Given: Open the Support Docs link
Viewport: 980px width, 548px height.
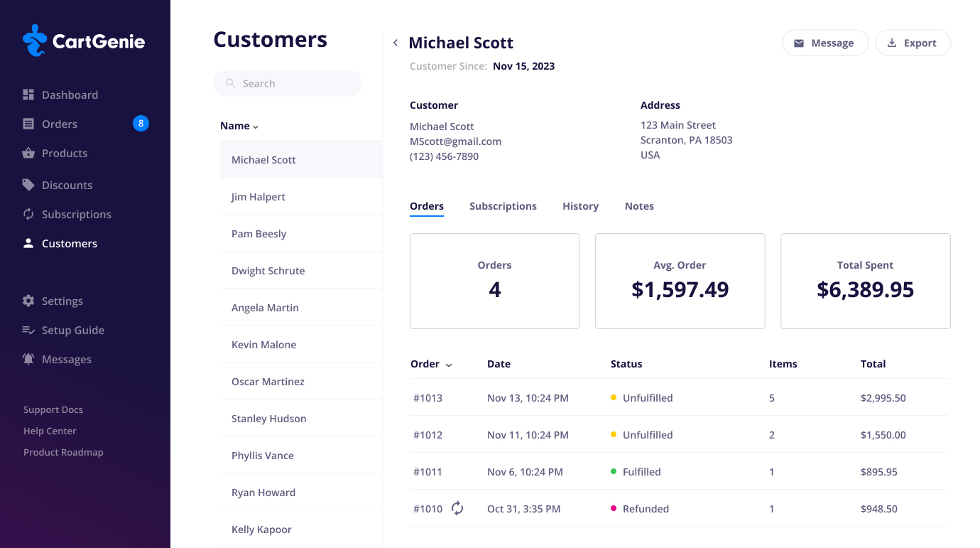Looking at the screenshot, I should tap(53, 409).
